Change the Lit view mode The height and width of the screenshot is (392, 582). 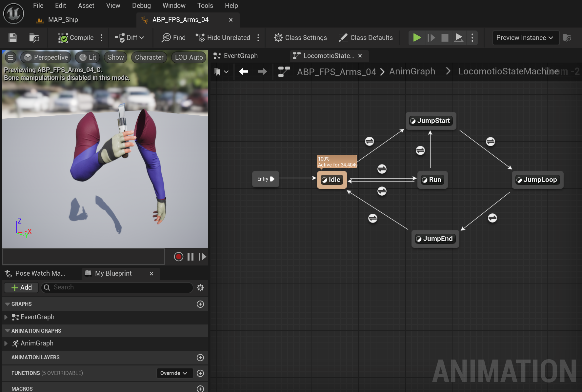click(88, 57)
